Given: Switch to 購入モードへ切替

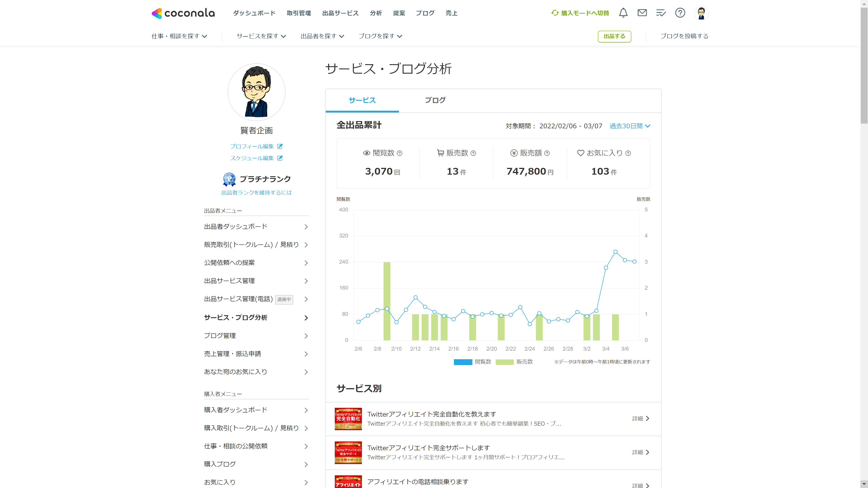Looking at the screenshot, I should (x=580, y=13).
